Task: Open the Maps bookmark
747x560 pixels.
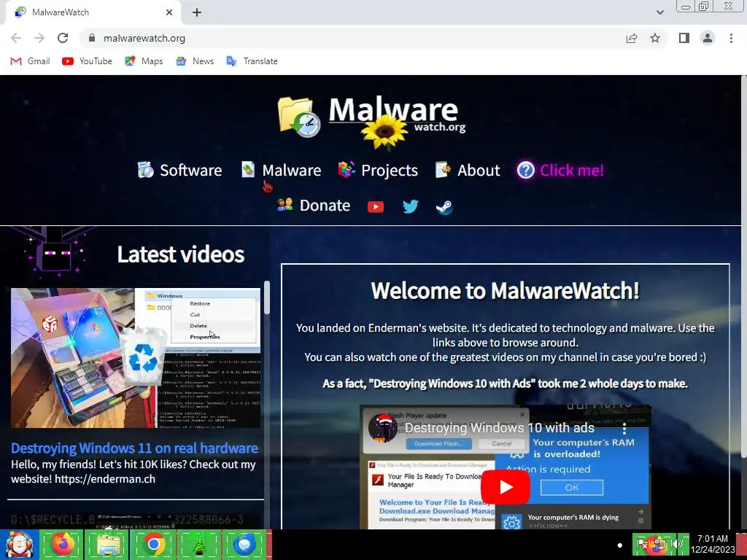Action: point(144,61)
